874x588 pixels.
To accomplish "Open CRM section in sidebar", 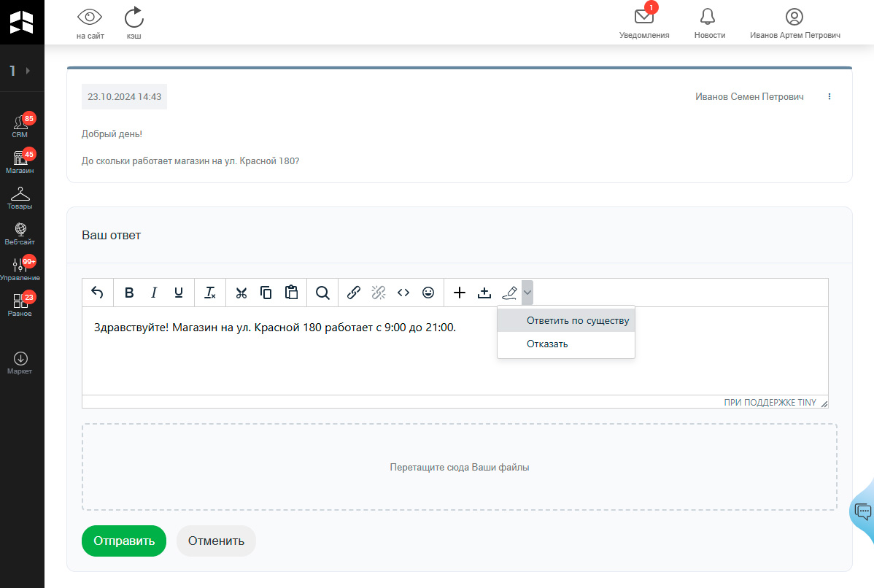I will point(20,126).
